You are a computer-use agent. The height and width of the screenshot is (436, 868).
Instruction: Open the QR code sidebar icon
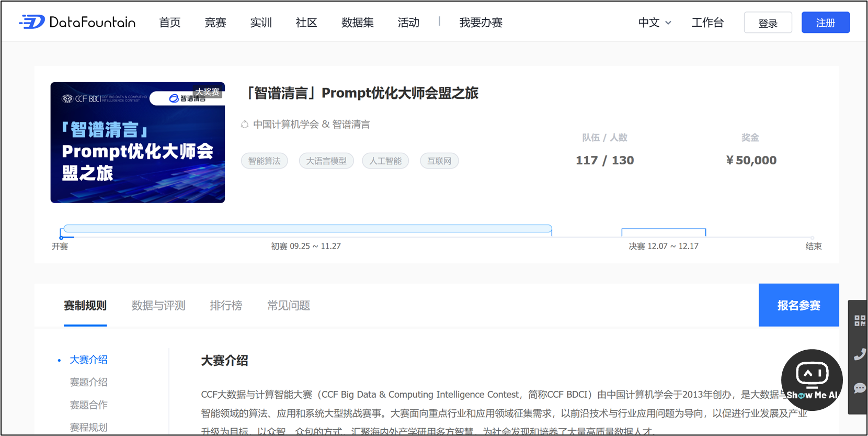click(x=860, y=320)
